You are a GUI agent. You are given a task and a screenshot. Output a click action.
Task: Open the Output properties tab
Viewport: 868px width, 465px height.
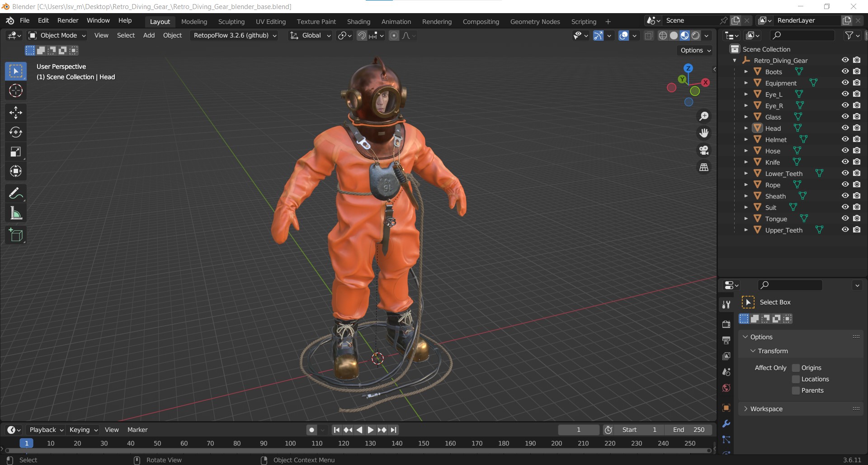(x=726, y=340)
